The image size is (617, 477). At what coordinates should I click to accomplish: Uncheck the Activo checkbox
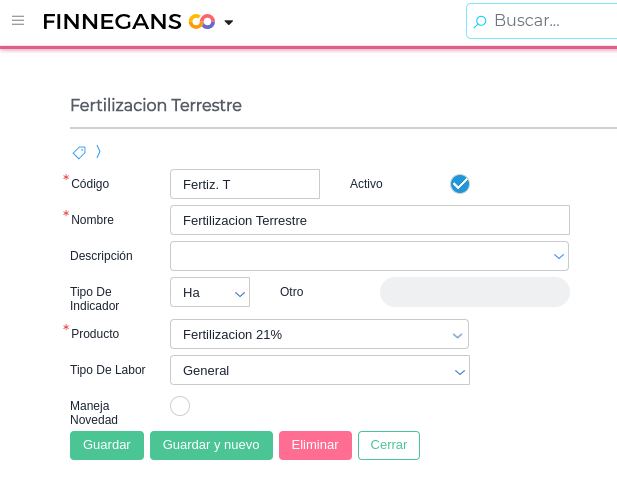pyautogui.click(x=460, y=184)
